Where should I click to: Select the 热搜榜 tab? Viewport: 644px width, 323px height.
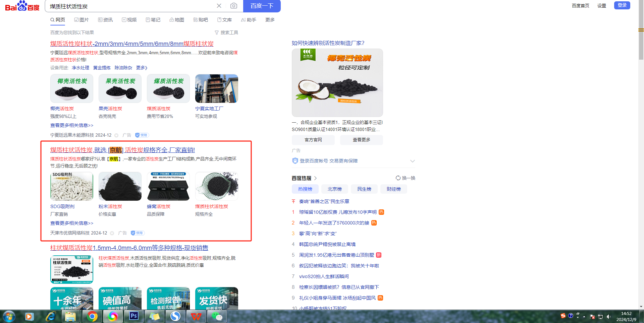coord(305,189)
